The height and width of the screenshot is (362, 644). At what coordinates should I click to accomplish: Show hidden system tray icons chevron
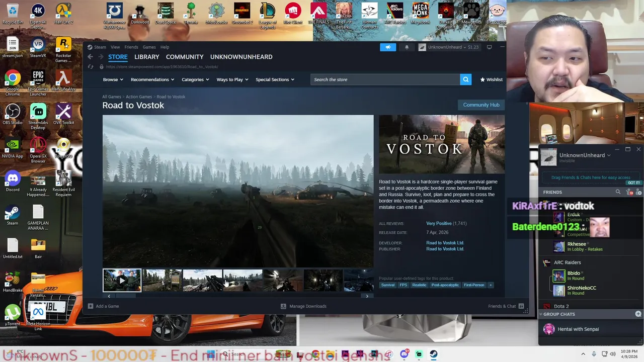tap(583, 354)
